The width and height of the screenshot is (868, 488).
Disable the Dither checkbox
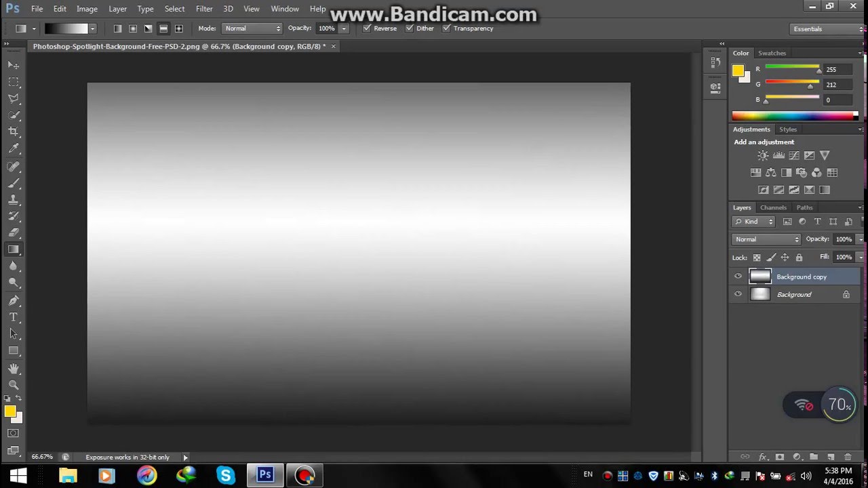point(409,28)
